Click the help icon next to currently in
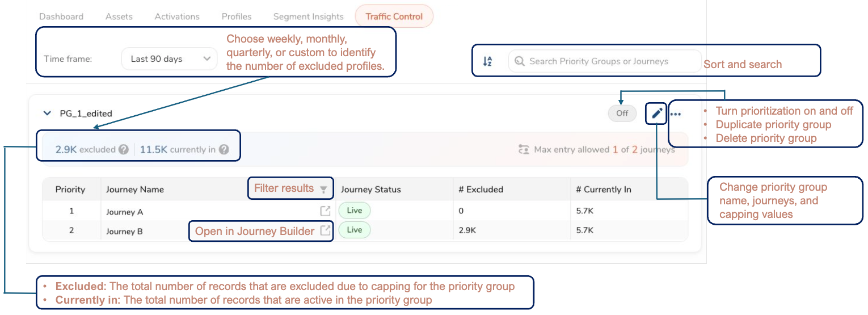 [224, 150]
